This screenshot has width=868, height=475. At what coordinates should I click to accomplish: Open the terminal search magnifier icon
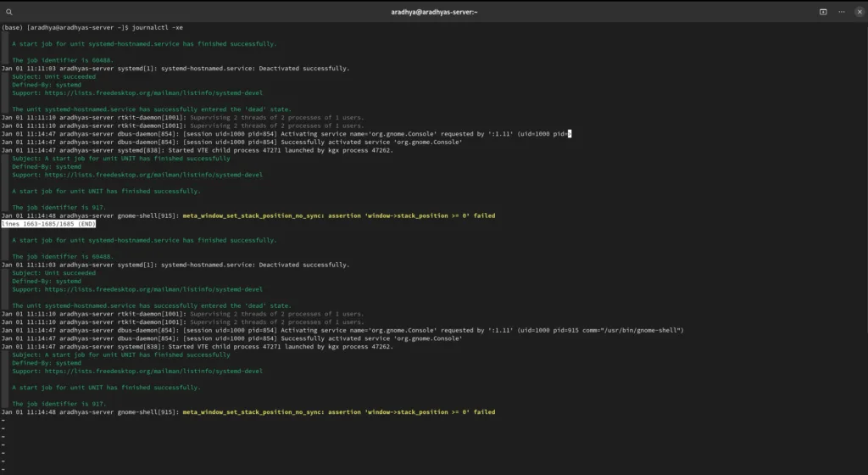point(8,12)
